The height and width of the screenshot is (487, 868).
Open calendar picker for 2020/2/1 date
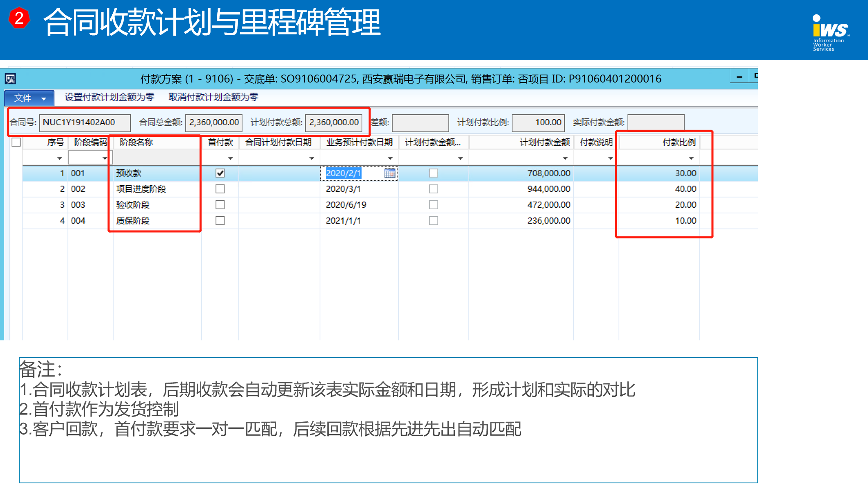[390, 173]
